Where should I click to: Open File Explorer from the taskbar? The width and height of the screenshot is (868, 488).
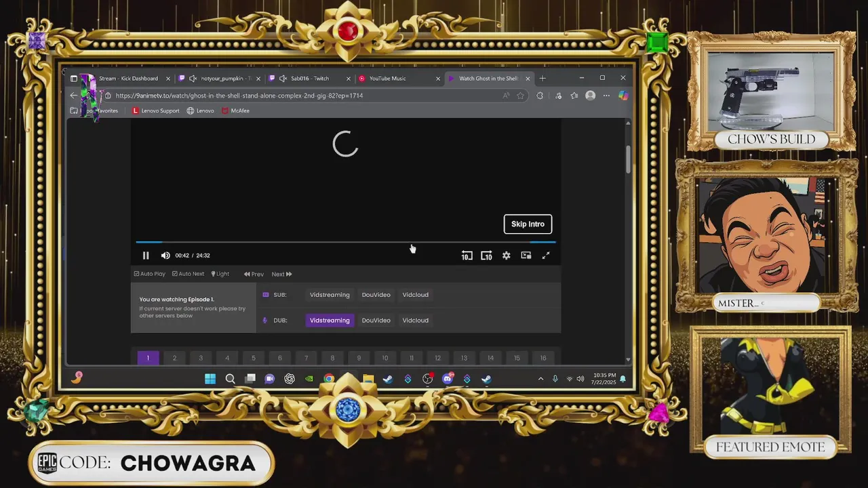point(368,379)
